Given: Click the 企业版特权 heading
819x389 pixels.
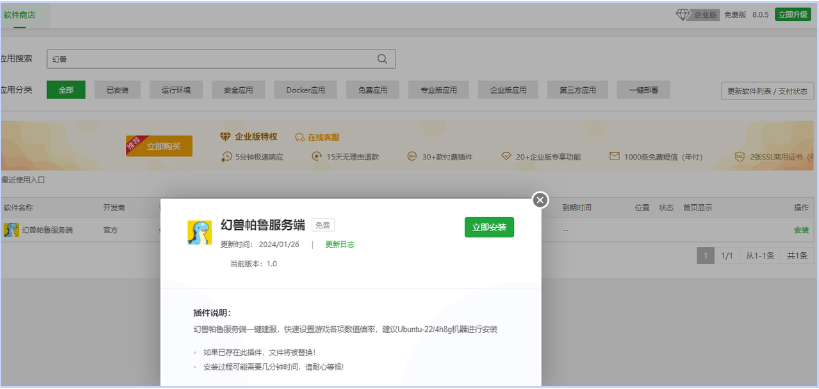Looking at the screenshot, I should (256, 137).
